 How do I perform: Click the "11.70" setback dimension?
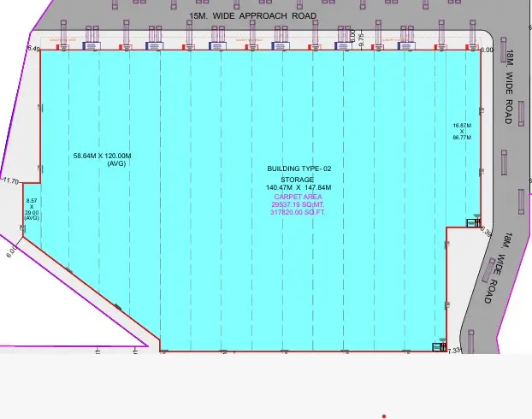click(10, 180)
